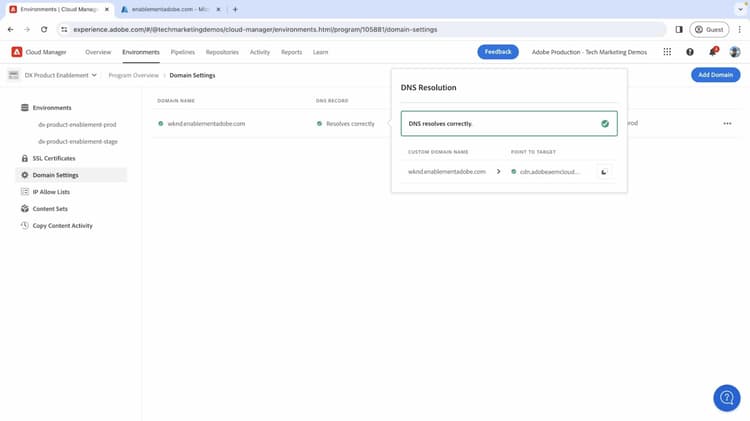Viewport: 750px width, 421px height.
Task: Expand the DX Product Enablement program dropdown
Action: click(x=61, y=75)
